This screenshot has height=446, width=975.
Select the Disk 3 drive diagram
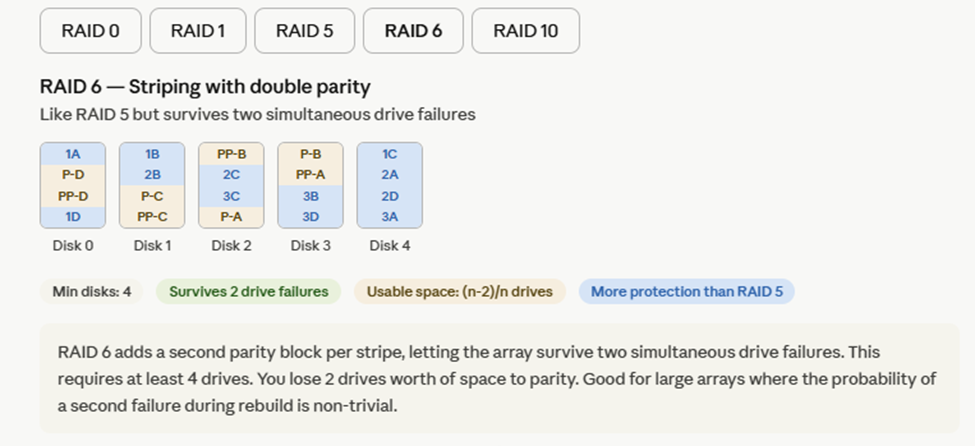point(310,185)
